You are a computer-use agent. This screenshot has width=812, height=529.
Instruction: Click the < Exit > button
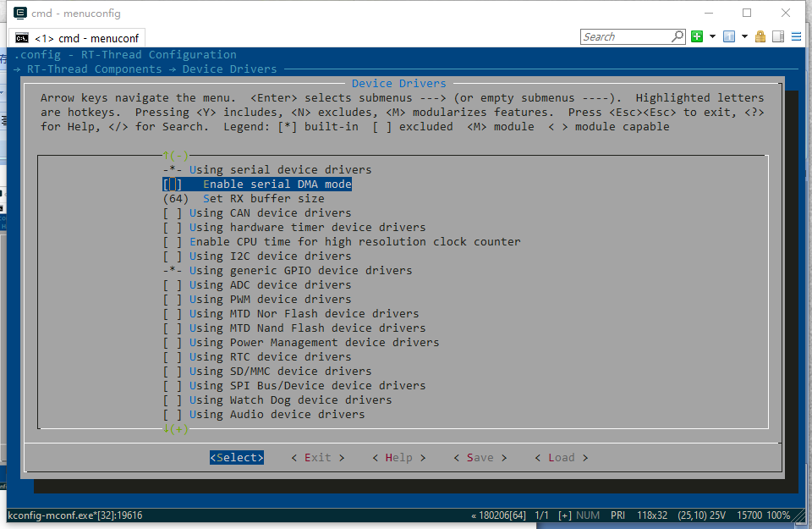317,458
